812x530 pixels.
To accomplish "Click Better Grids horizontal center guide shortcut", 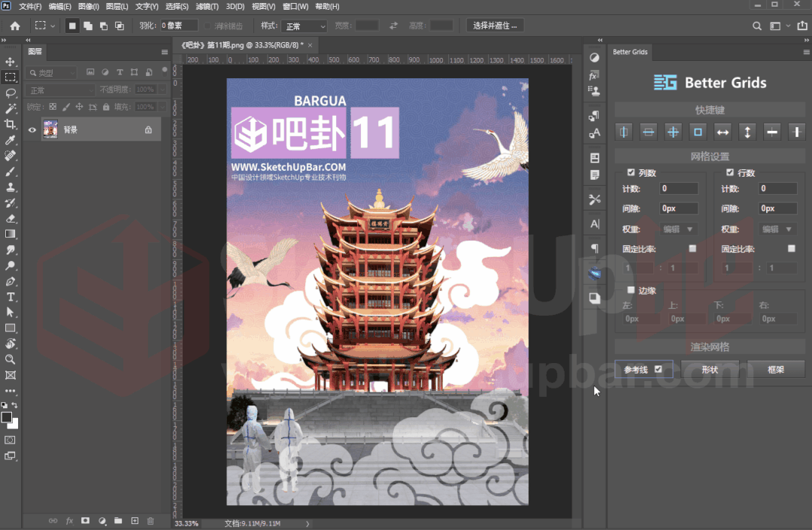I will tap(648, 132).
